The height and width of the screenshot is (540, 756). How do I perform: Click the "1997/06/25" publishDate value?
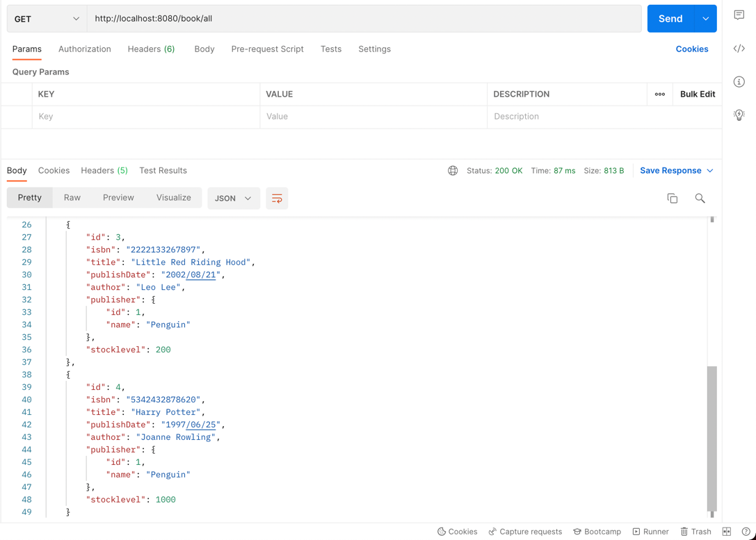coord(191,425)
